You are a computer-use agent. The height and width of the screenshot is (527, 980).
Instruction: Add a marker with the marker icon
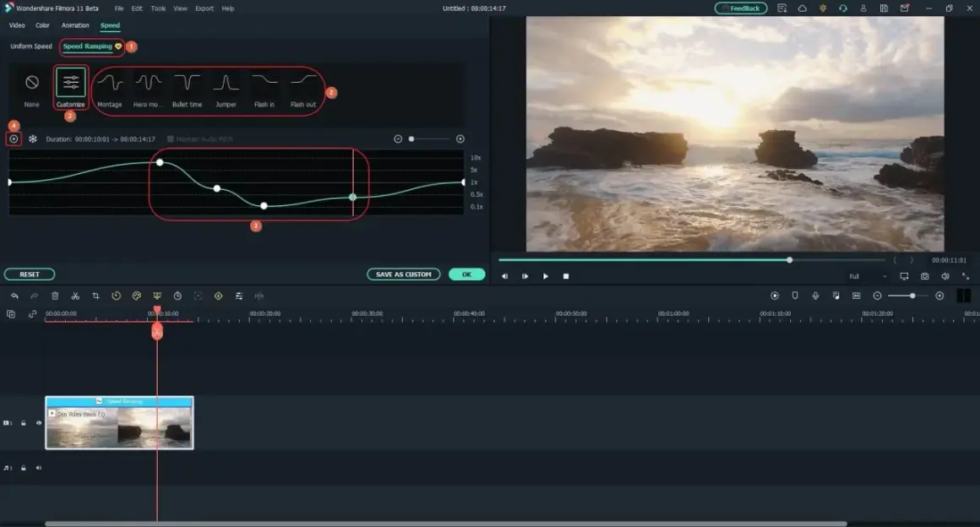tap(795, 296)
